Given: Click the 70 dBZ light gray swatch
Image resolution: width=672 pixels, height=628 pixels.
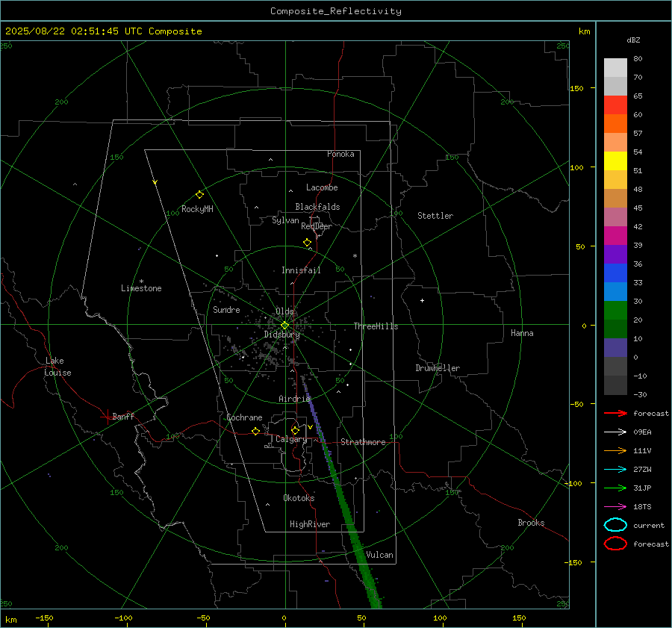Looking at the screenshot, I should (x=615, y=86).
